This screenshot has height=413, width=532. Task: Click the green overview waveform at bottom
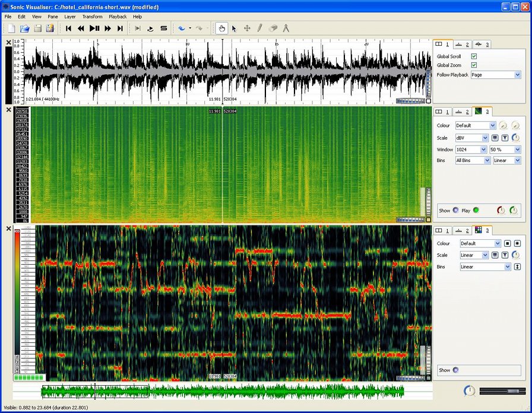point(223,392)
